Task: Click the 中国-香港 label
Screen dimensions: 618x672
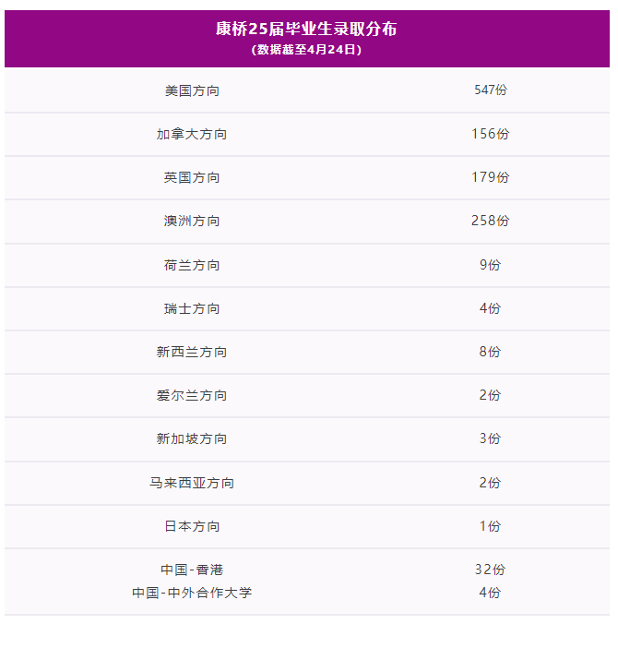Action: (192, 570)
